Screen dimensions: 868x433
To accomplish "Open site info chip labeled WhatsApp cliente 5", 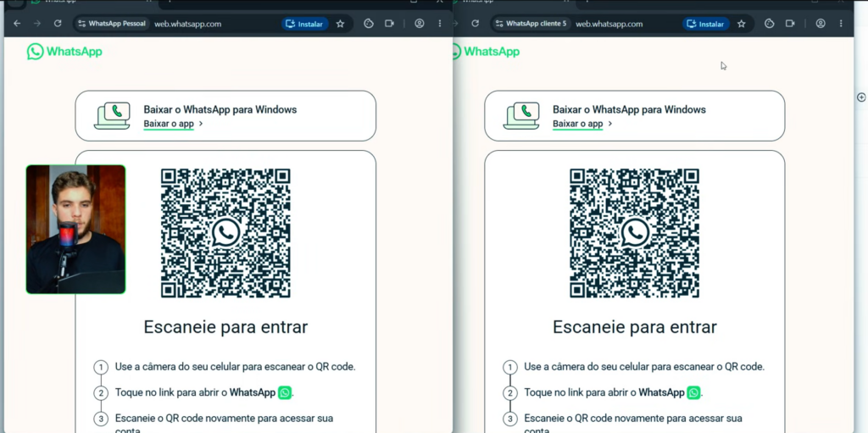I will pos(531,24).
